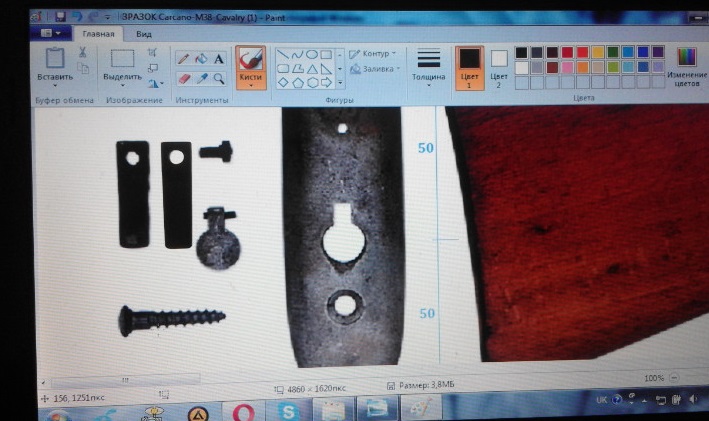
Task: Select the Fill with color bucket tool
Action: tap(201, 58)
